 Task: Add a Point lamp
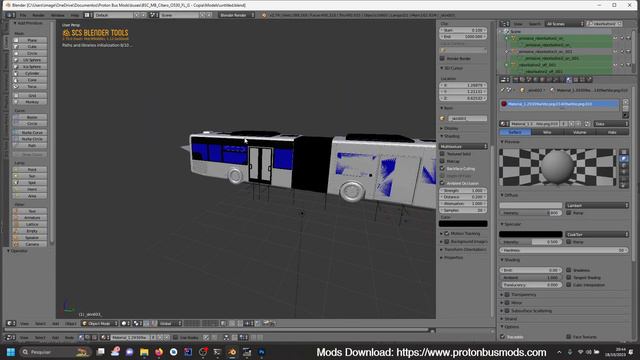30,169
